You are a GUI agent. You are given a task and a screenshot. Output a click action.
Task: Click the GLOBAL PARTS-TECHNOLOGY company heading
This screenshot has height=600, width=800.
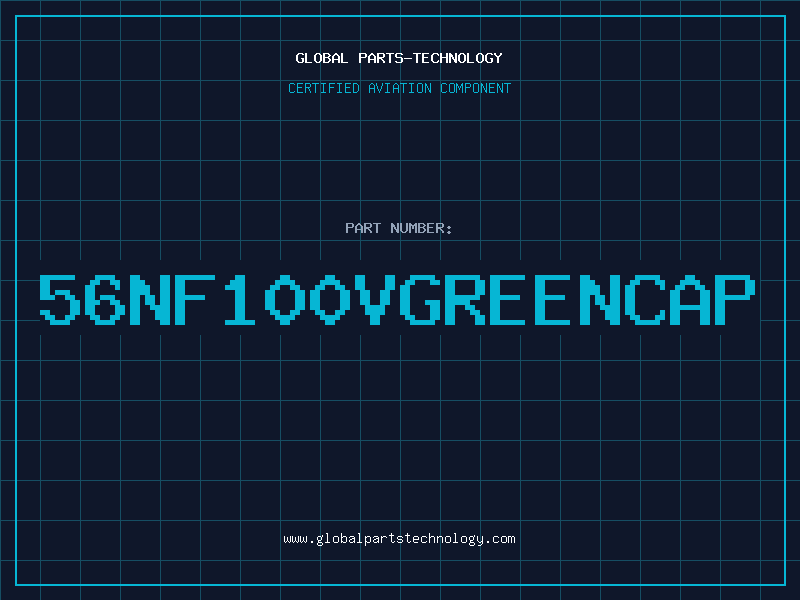point(399,58)
